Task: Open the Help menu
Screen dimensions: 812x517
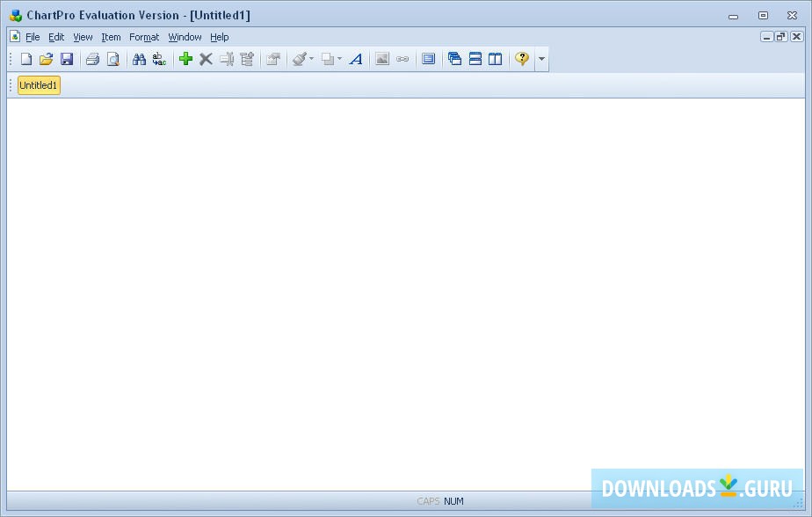Action: tap(220, 37)
